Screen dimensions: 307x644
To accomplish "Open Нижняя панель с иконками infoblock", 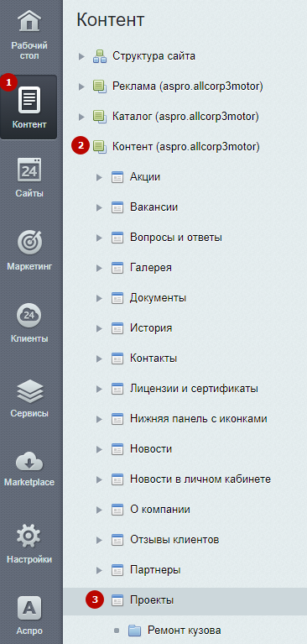I will 199,419.
